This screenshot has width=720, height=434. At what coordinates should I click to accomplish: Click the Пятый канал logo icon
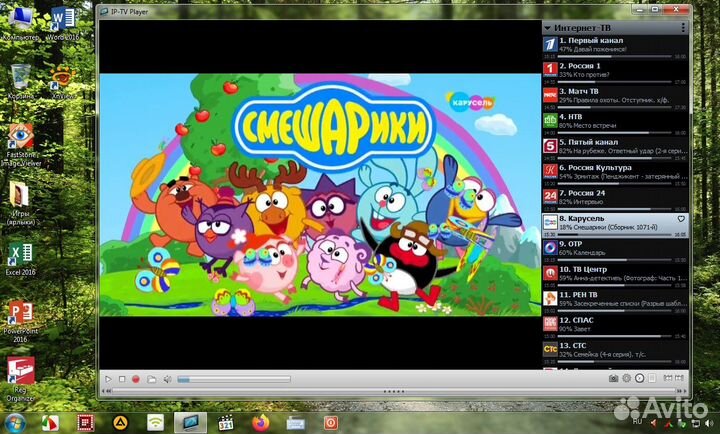[x=550, y=146]
